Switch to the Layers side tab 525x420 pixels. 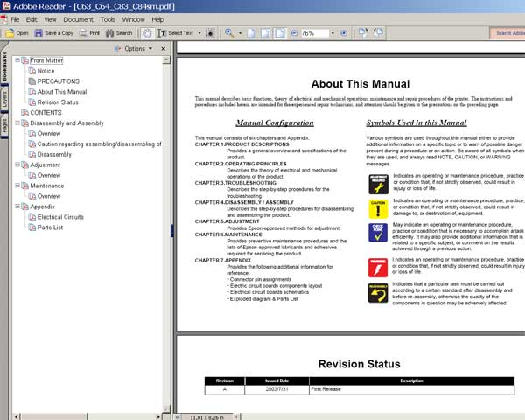point(4,100)
